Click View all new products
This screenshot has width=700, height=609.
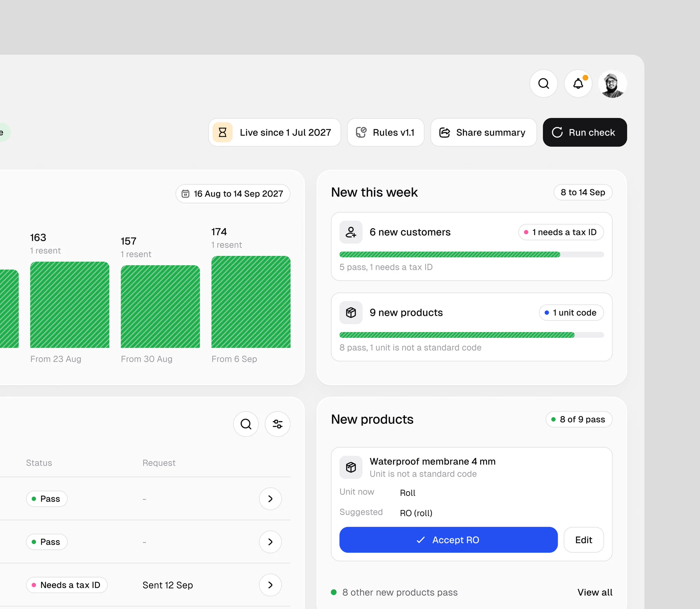(x=595, y=592)
